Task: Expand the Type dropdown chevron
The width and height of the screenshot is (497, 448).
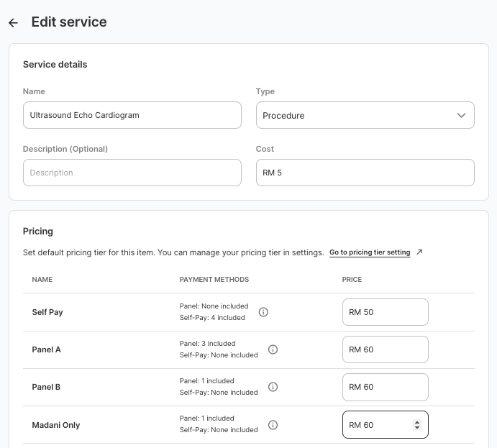Action: point(461,115)
